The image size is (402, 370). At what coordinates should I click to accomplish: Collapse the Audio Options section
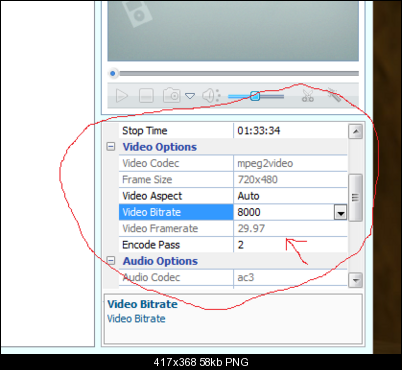point(111,260)
